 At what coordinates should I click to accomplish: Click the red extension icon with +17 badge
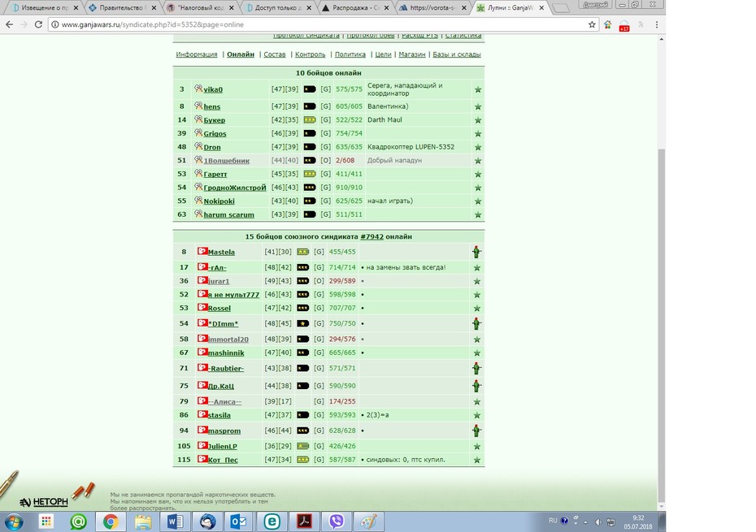(x=624, y=25)
